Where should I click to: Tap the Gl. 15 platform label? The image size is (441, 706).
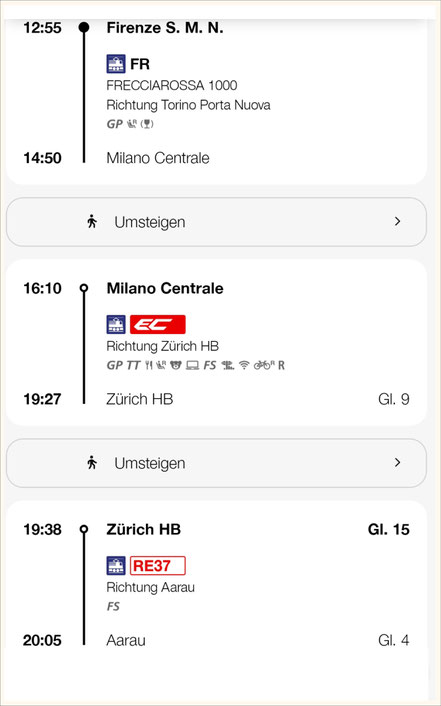(x=389, y=529)
